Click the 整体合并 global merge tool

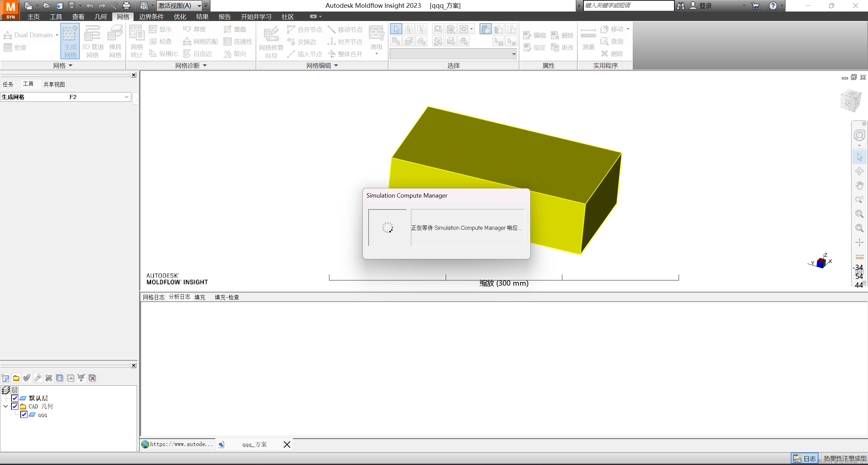pyautogui.click(x=345, y=54)
